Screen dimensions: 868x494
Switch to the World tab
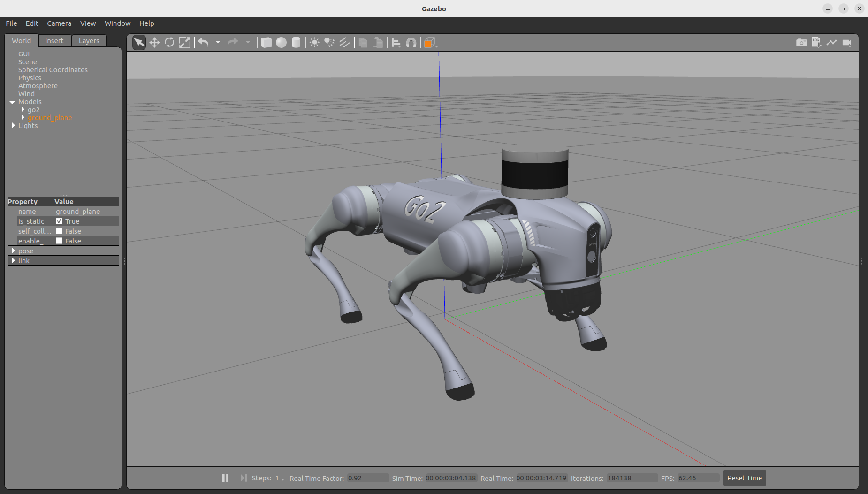pos(22,41)
